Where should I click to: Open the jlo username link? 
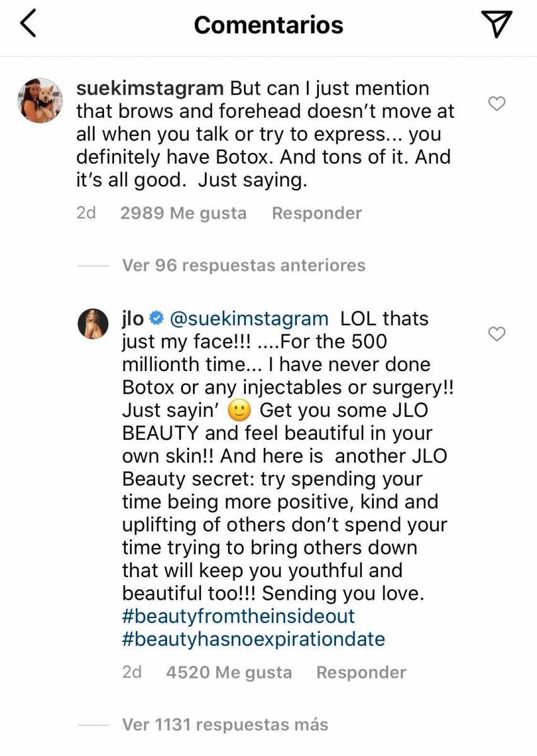click(132, 319)
